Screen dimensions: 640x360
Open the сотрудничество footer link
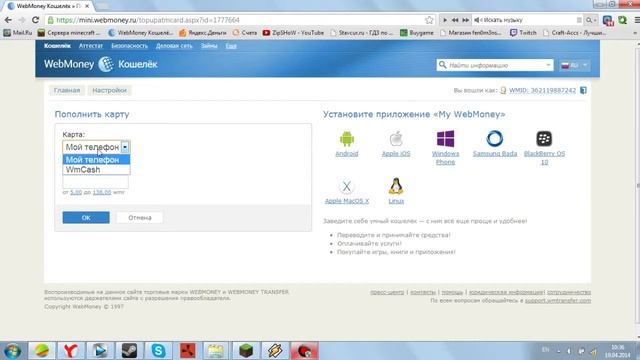tap(569, 292)
